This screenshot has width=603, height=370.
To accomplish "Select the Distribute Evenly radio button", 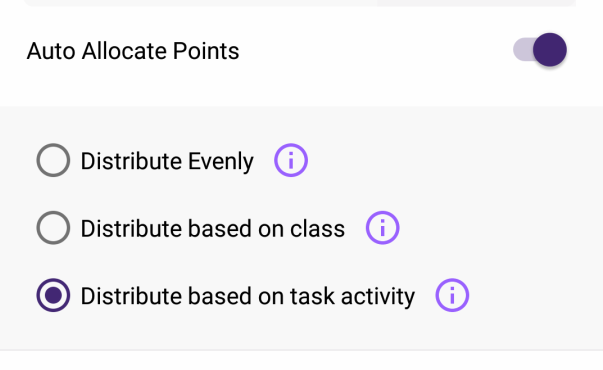I will click(x=53, y=160).
